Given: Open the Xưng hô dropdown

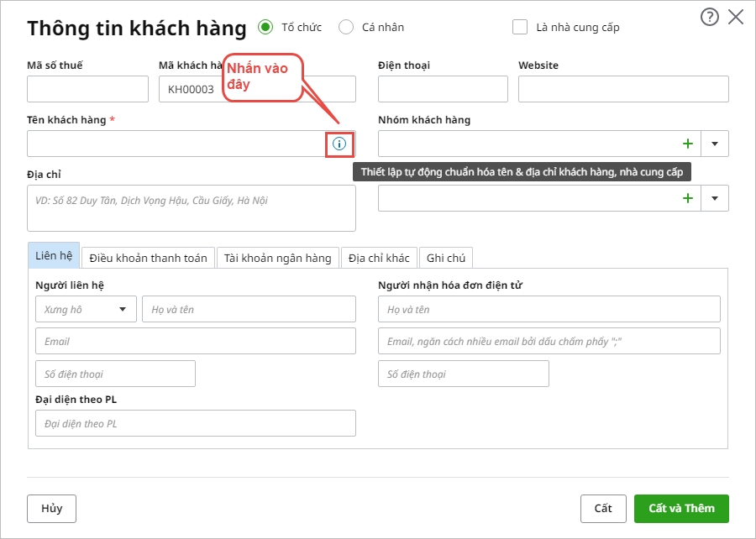Looking at the screenshot, I should [86, 309].
